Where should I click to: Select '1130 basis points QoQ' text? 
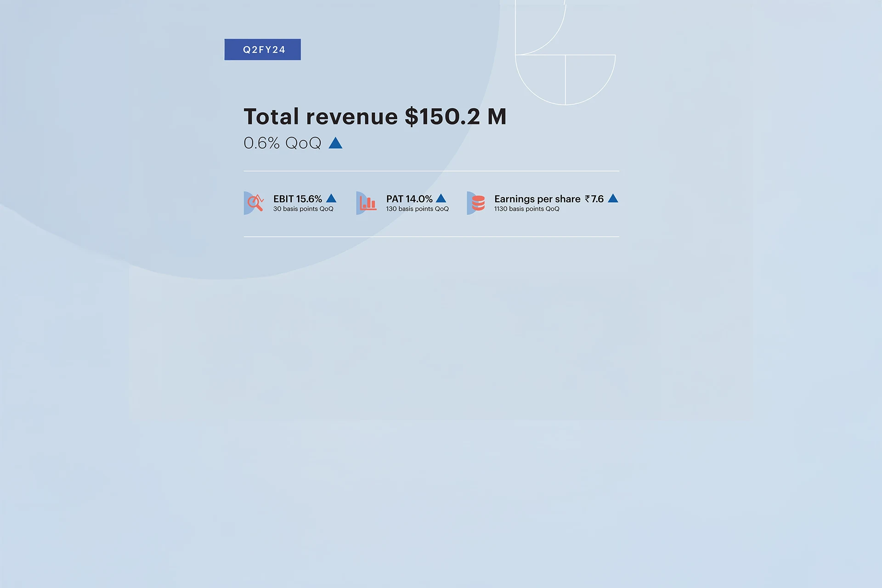527,209
